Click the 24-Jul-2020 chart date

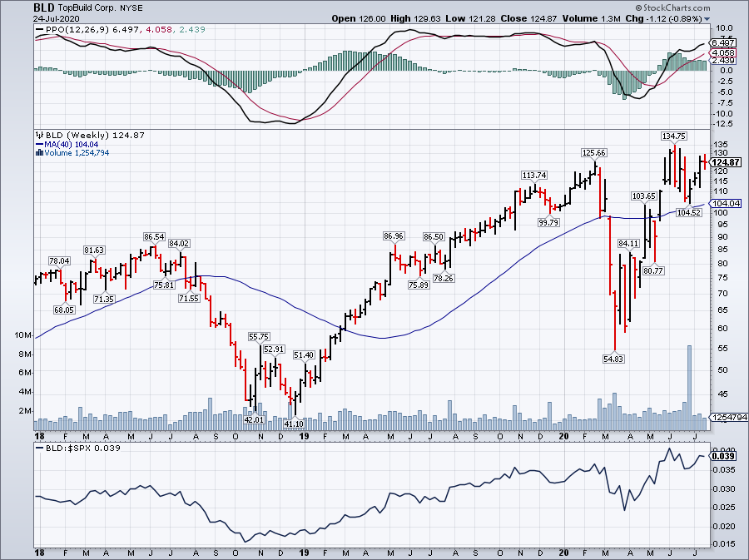pyautogui.click(x=57, y=18)
